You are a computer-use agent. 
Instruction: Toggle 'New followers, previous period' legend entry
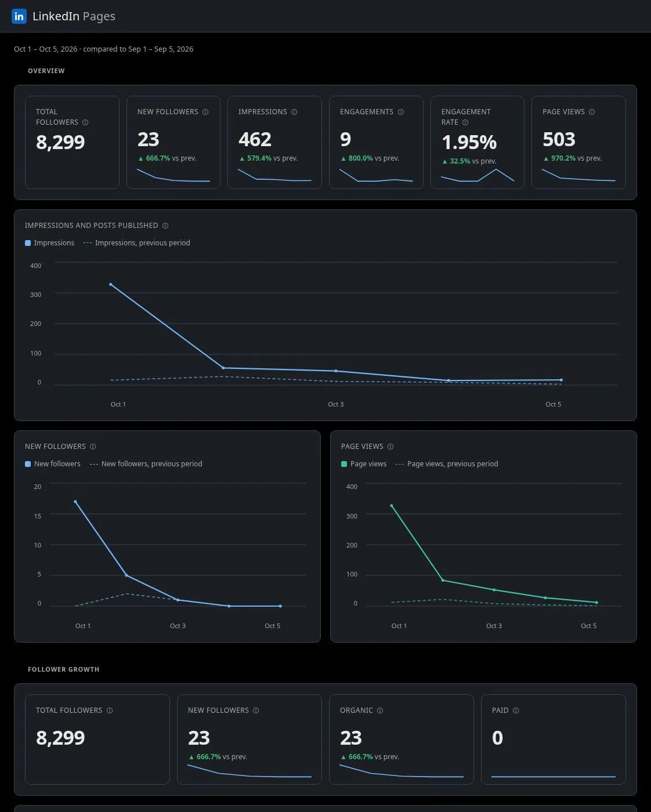pyautogui.click(x=146, y=464)
